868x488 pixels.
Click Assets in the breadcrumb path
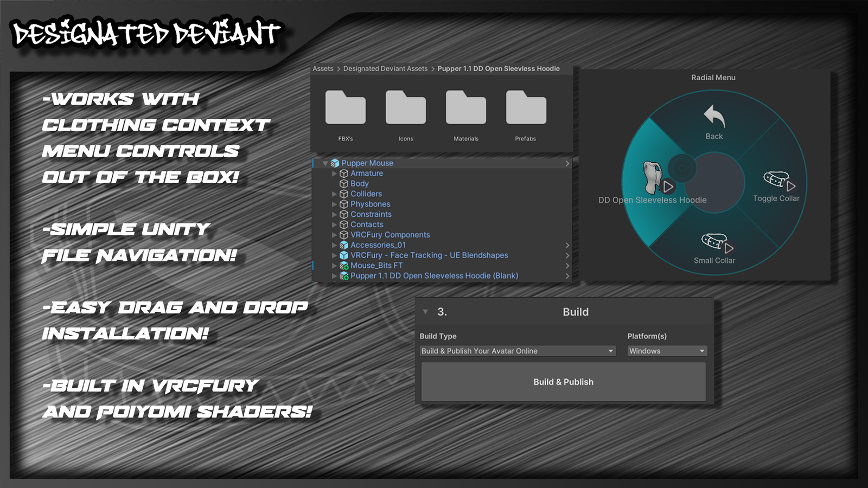coord(323,69)
